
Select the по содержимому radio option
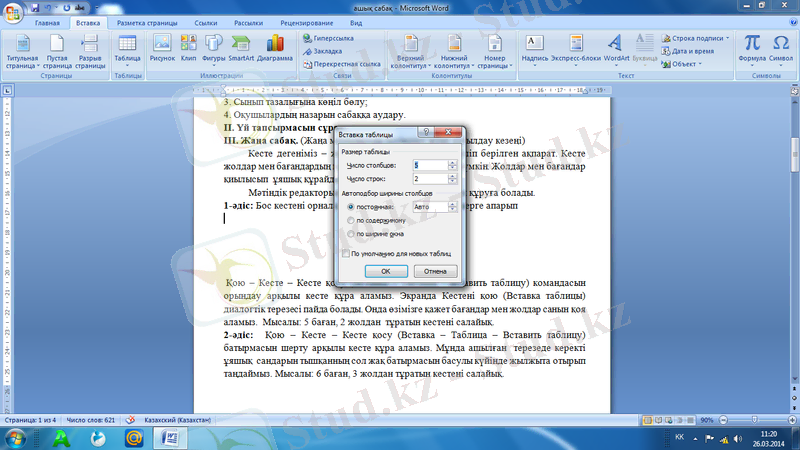pyautogui.click(x=350, y=219)
